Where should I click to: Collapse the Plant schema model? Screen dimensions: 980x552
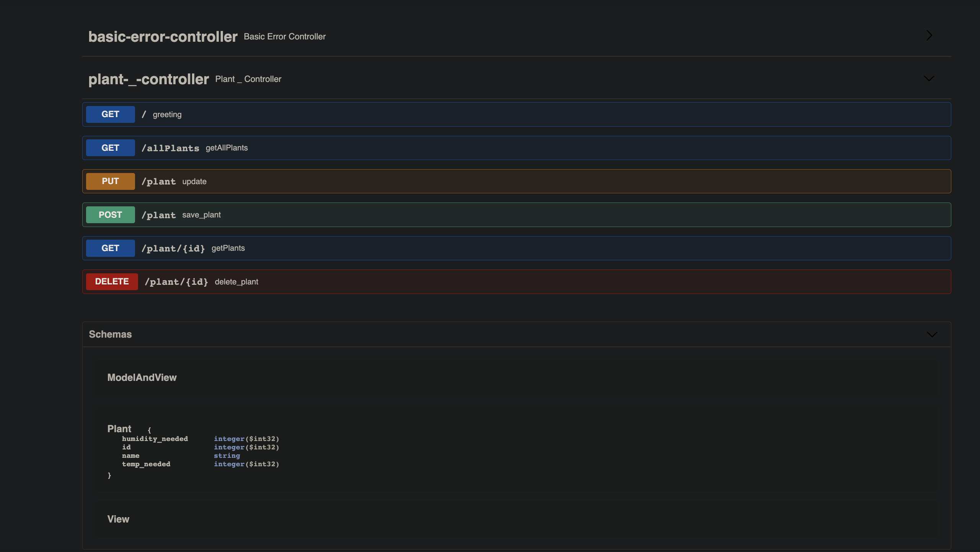coord(119,429)
